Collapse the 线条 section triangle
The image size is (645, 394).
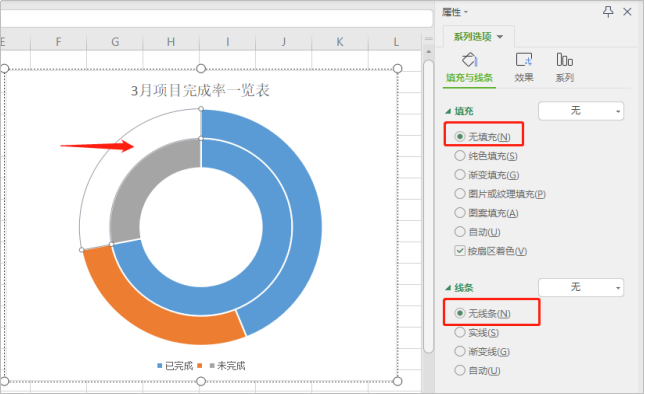click(x=448, y=288)
